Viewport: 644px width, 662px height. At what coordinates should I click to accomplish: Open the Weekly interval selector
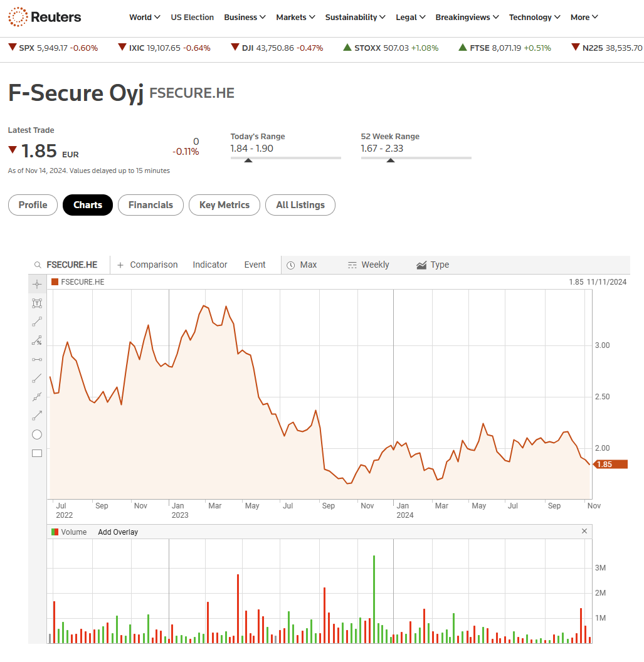coord(368,265)
